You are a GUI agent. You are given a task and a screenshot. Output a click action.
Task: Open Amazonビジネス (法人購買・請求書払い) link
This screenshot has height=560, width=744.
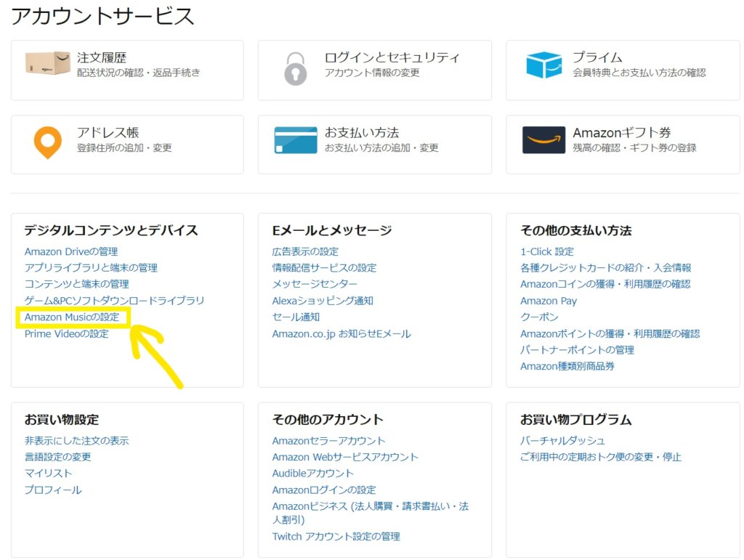(x=370, y=513)
